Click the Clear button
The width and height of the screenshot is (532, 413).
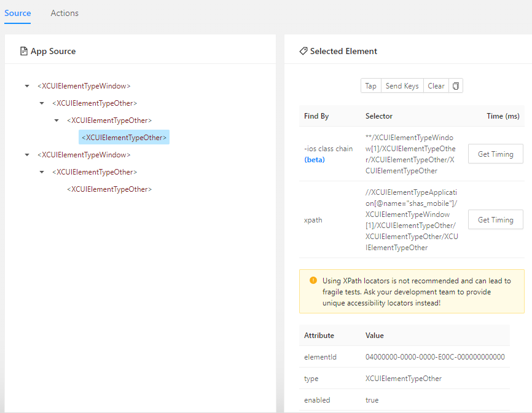tap(436, 86)
